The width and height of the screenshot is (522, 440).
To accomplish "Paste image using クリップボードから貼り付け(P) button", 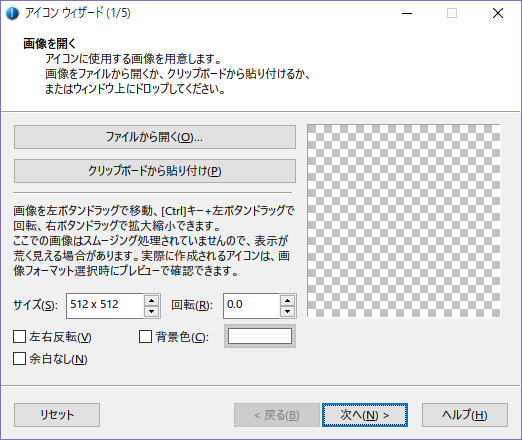I will coord(155,171).
